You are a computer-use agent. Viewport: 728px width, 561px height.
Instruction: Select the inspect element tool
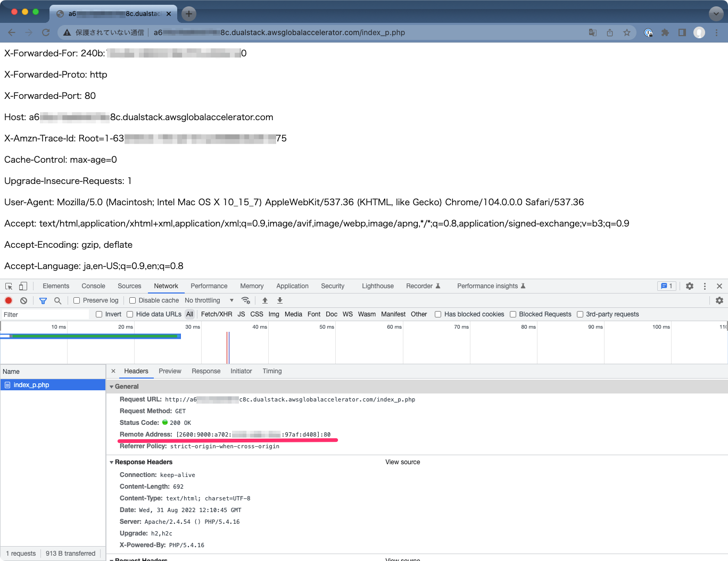(x=9, y=286)
